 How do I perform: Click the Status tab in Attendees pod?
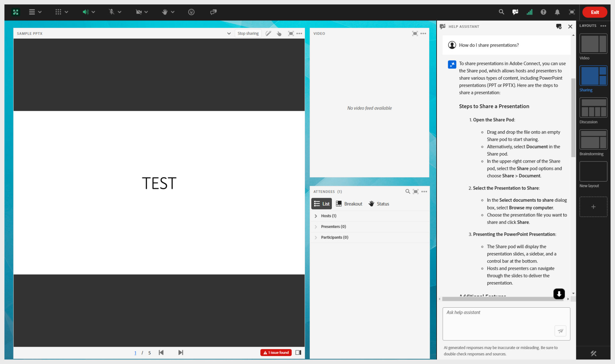tap(378, 204)
